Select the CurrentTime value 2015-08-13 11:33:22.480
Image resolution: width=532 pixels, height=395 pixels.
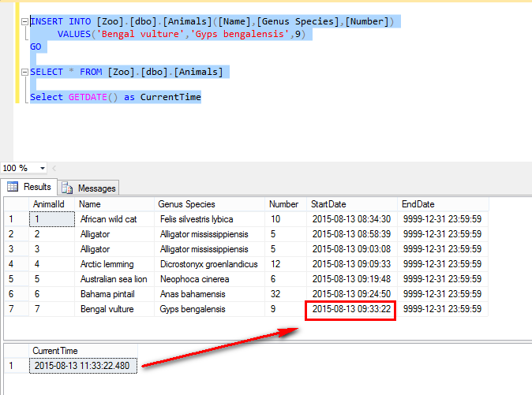click(84, 366)
